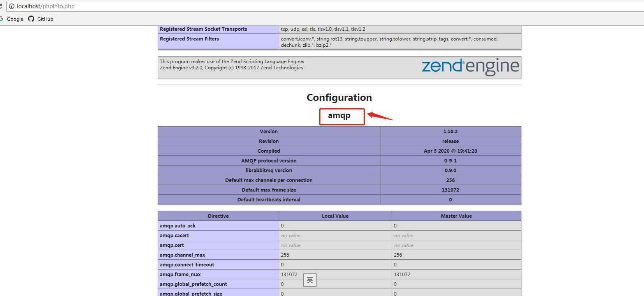The width and height of the screenshot is (644, 296).
Task: Click the GitHub octocat icon in bookmarks bar
Action: [x=31, y=19]
